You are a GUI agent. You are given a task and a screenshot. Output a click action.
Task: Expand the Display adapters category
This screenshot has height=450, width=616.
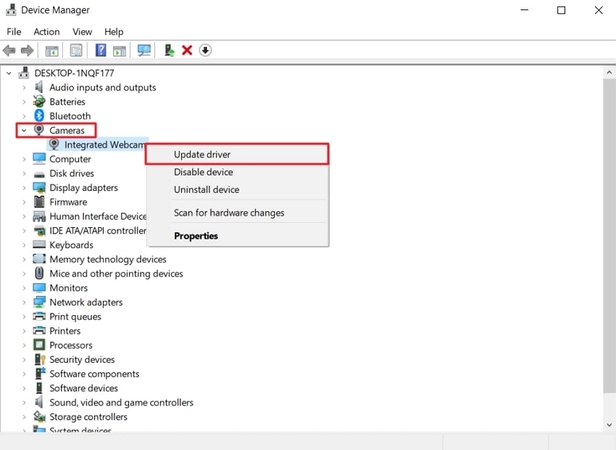pyautogui.click(x=24, y=188)
